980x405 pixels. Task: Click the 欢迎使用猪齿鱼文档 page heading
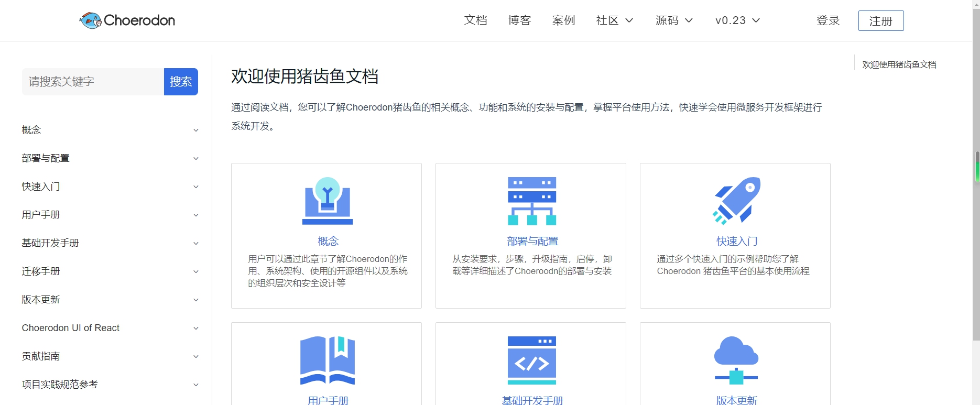point(305,76)
